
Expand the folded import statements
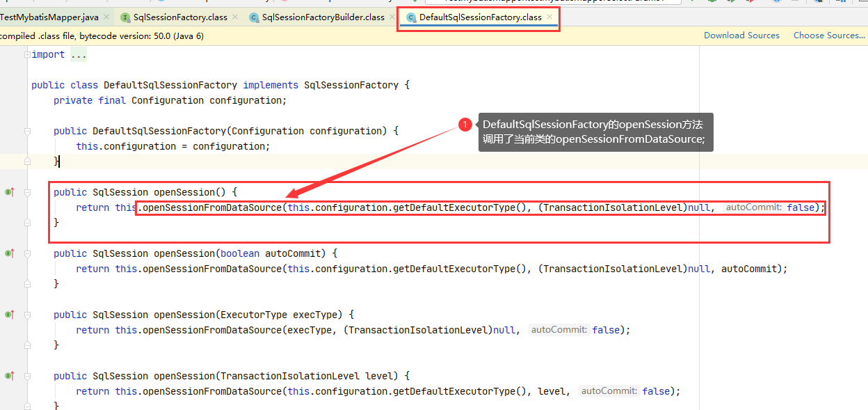click(x=27, y=54)
